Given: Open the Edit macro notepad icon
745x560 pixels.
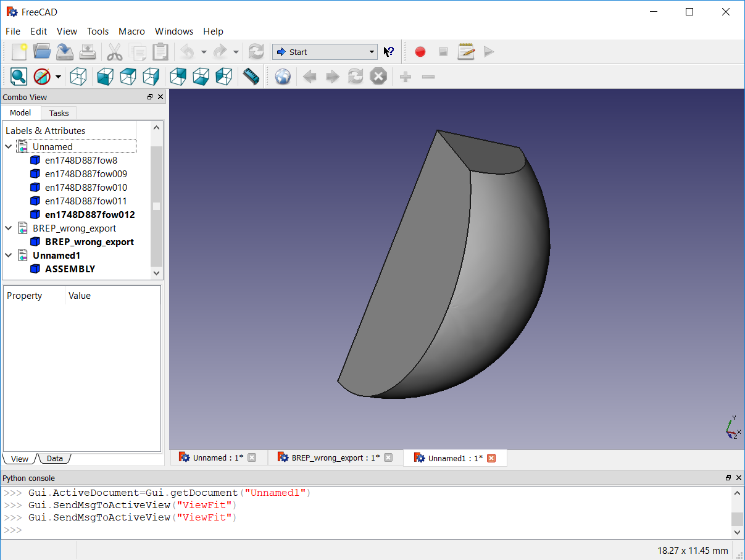Looking at the screenshot, I should click(466, 52).
